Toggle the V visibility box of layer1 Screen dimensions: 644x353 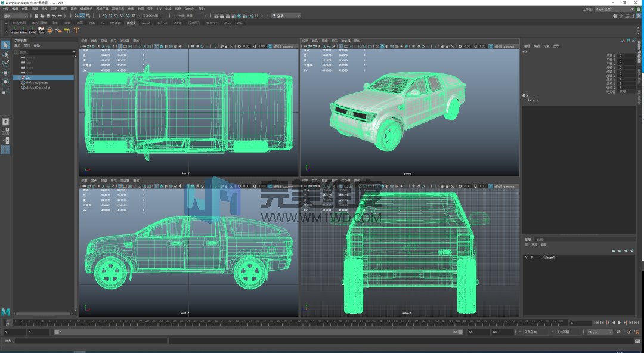526,257
